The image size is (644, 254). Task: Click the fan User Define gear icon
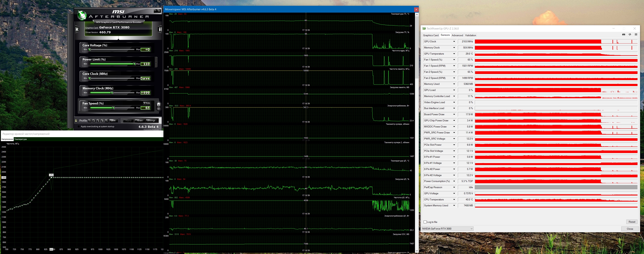pyautogui.click(x=158, y=105)
